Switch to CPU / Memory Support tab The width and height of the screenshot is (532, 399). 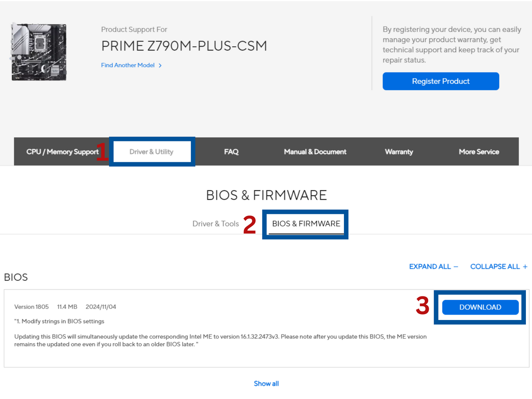point(62,152)
